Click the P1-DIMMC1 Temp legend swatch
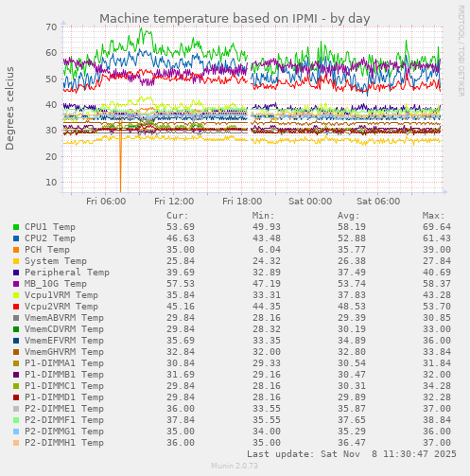The height and width of the screenshot is (476, 470). click(x=16, y=386)
